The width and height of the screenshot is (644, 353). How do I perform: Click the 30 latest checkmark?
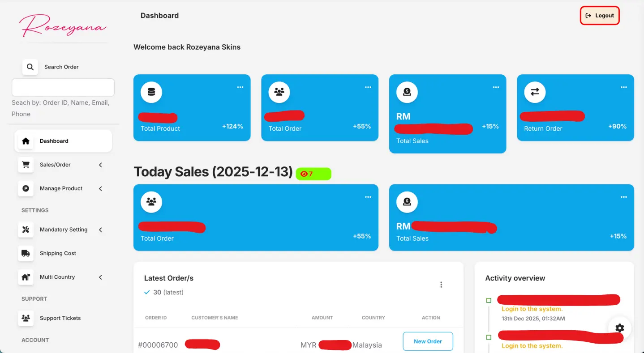click(x=147, y=292)
